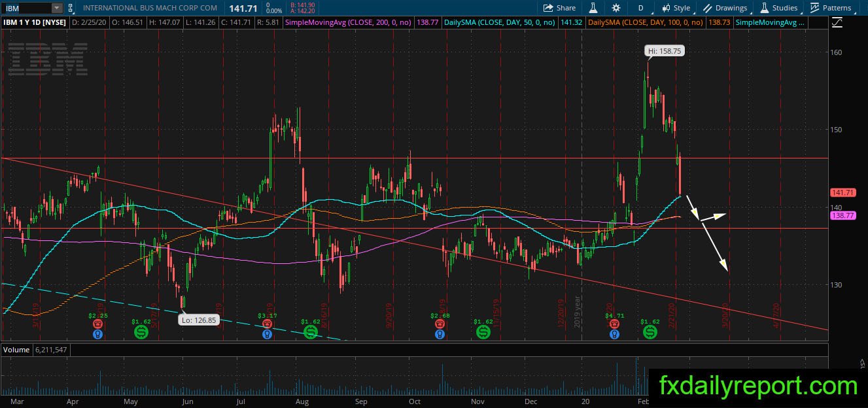Click the $1.62 dividend icon near Nov
The height and width of the screenshot is (408, 868).
[483, 333]
